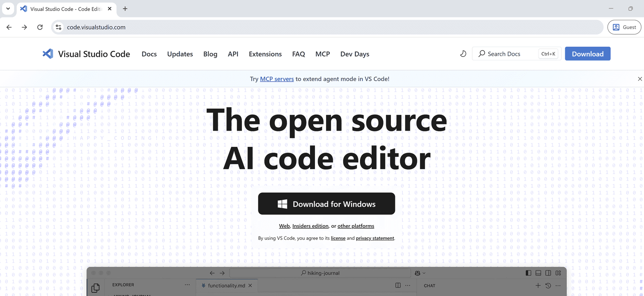Toggle the bottom panel visibility
This screenshot has height=296, width=644.
tap(538, 273)
